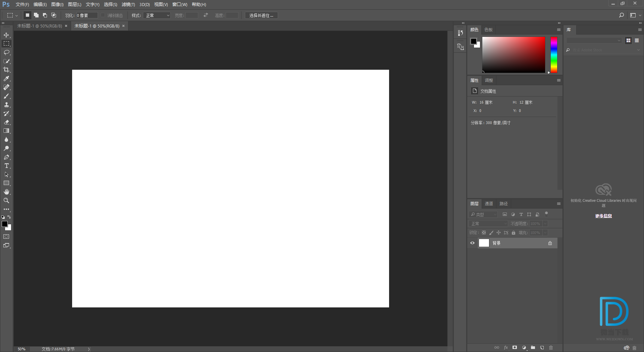Create a new layer

point(542,348)
